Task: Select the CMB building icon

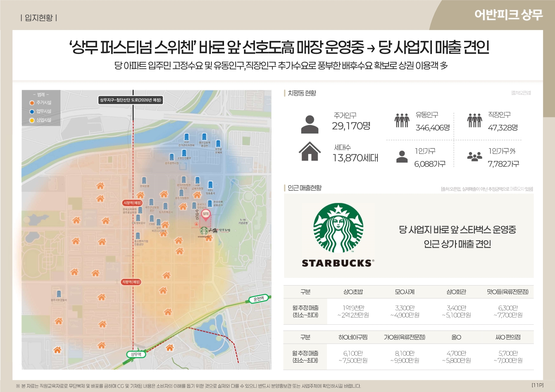Action: click(152, 219)
